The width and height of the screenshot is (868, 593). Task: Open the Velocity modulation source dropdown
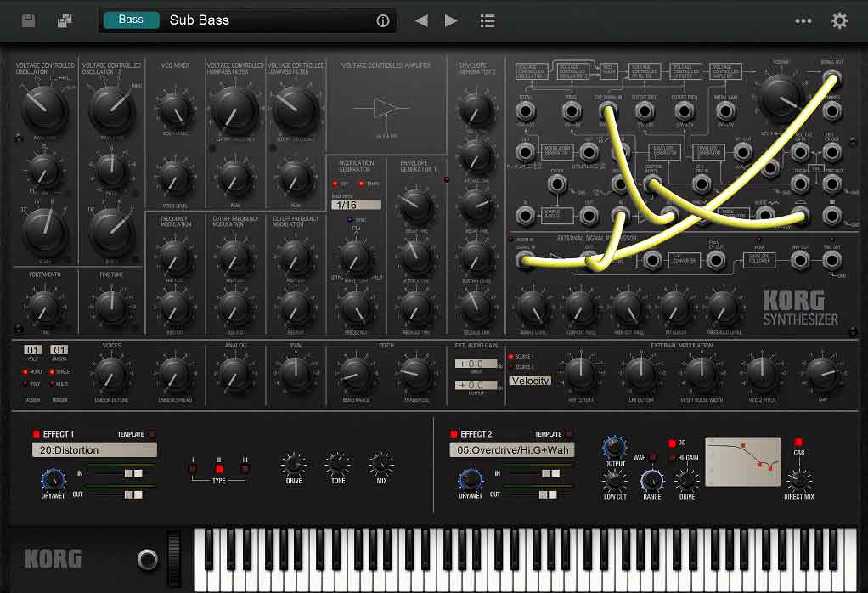point(530,381)
